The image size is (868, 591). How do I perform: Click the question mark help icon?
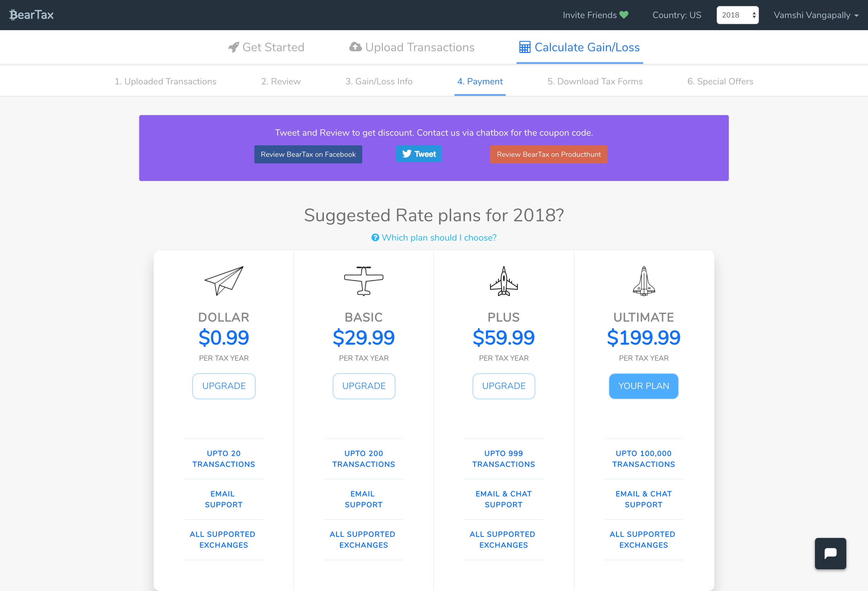point(375,238)
